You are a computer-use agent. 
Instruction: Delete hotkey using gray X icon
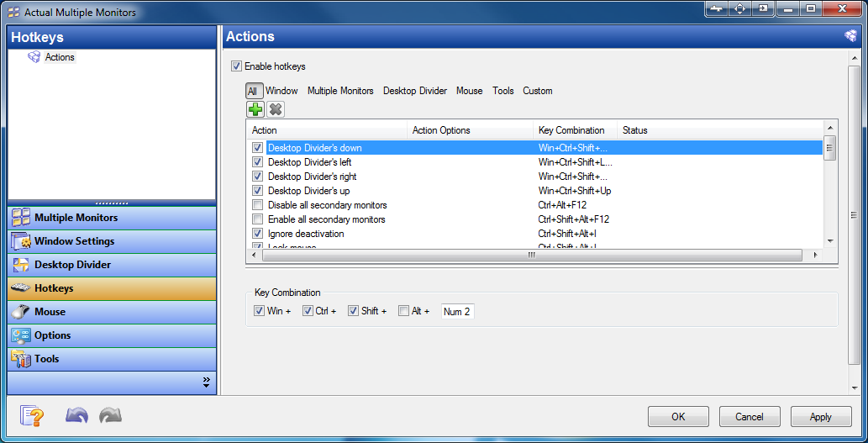tap(275, 109)
